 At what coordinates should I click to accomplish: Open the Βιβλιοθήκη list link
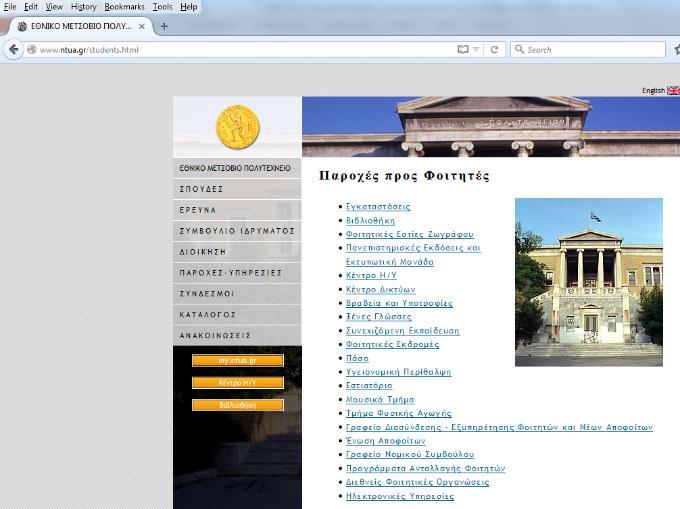tap(370, 220)
